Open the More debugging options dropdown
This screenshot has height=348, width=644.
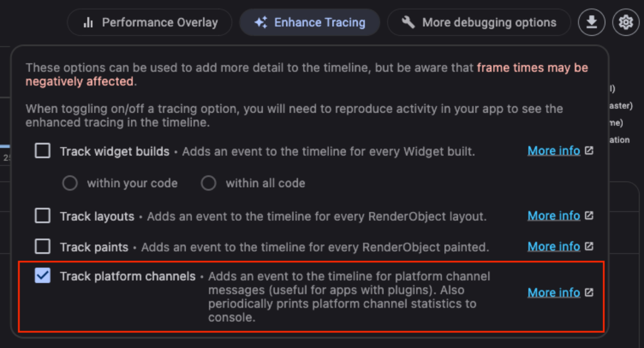coord(479,22)
